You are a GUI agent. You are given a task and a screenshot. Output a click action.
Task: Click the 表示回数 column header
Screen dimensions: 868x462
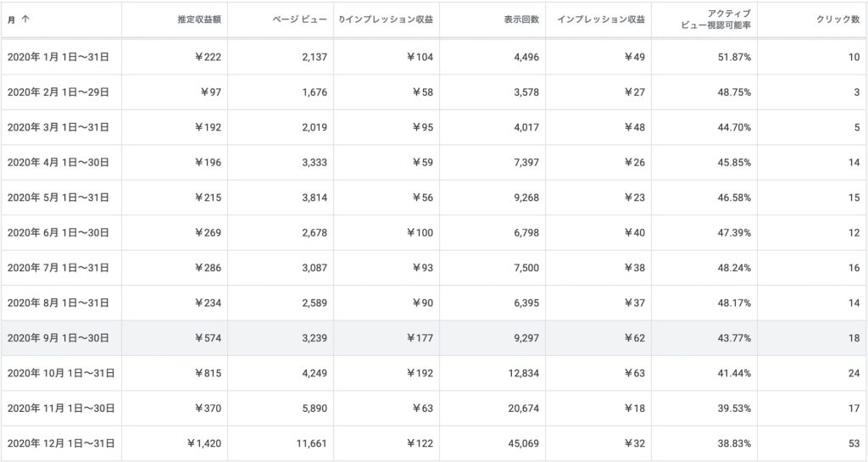pos(521,19)
